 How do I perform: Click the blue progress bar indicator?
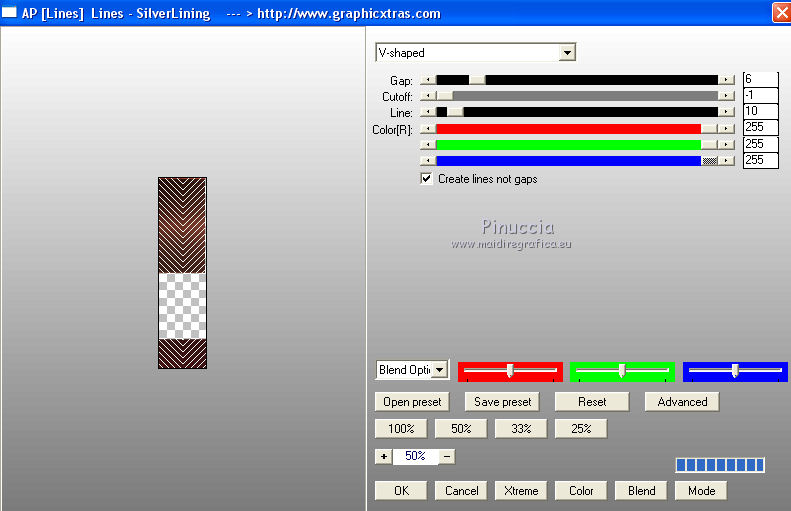(720, 465)
